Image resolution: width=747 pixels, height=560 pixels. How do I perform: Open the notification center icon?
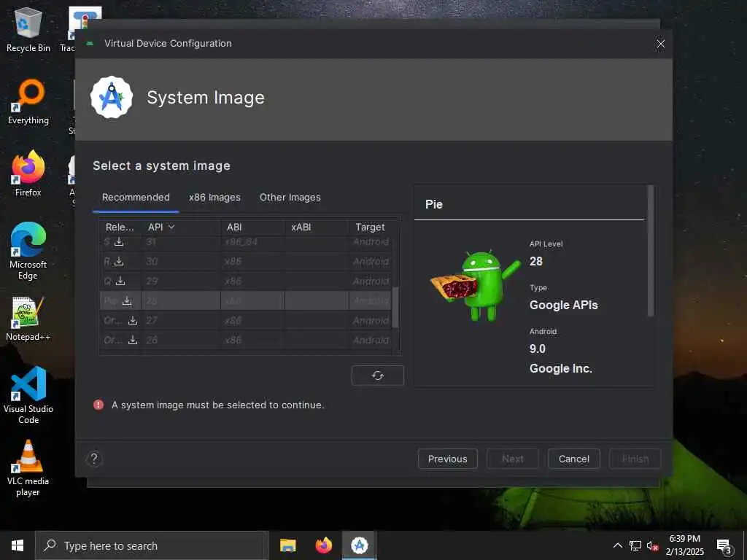coord(724,546)
